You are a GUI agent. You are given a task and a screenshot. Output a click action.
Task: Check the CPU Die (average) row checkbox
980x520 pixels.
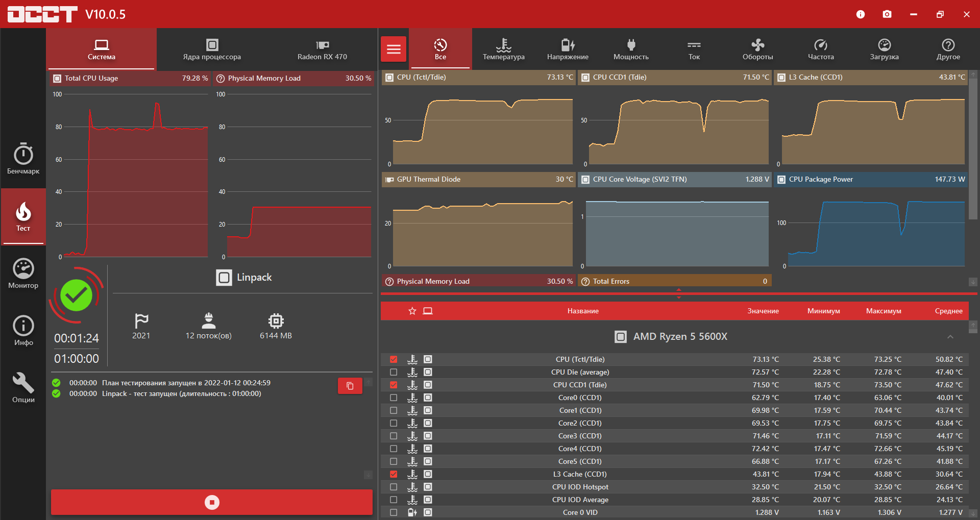pyautogui.click(x=394, y=372)
